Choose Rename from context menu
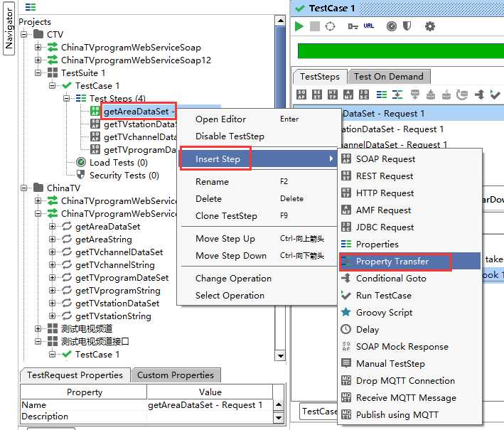Viewport: 504px width, 430px height. (259, 181)
